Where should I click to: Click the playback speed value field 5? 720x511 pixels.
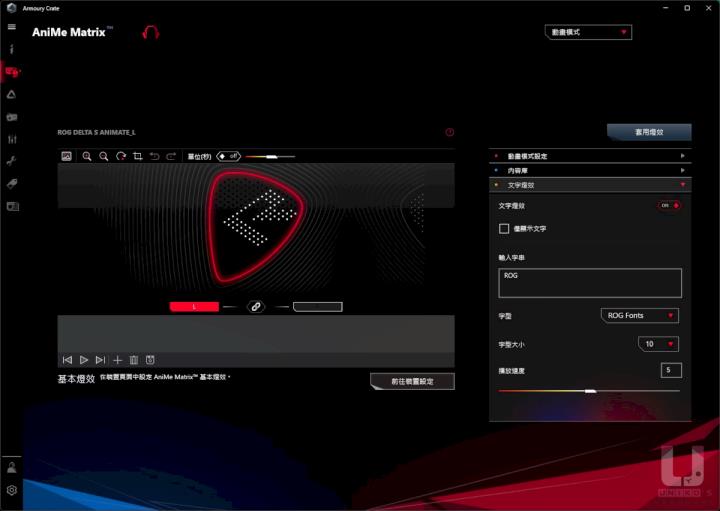pyautogui.click(x=671, y=370)
